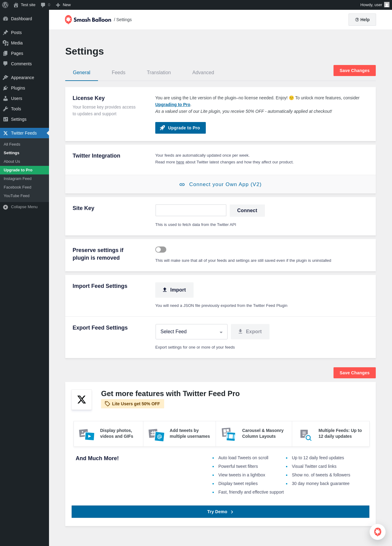
Task: Switch to the Feeds tab
Action: pyautogui.click(x=119, y=73)
